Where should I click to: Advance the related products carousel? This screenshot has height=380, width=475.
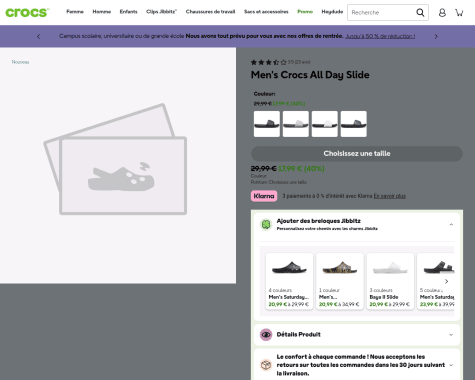[447, 281]
